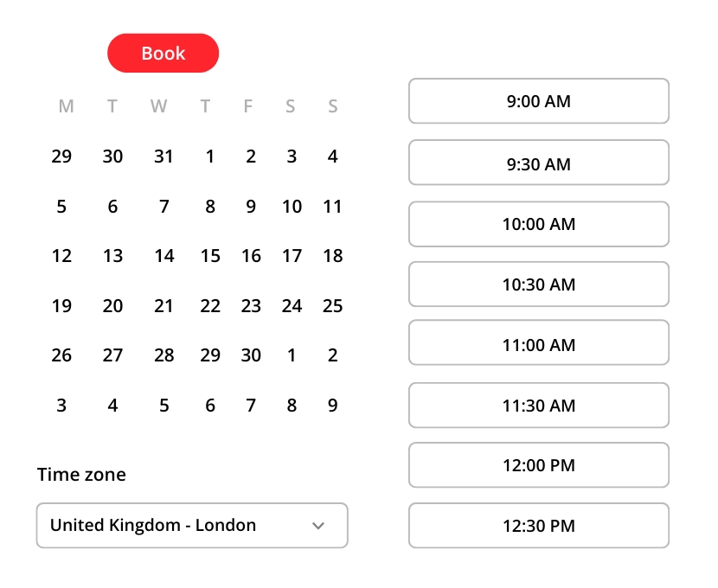
Task: Select day 18 in the calendar
Action: click(x=333, y=256)
